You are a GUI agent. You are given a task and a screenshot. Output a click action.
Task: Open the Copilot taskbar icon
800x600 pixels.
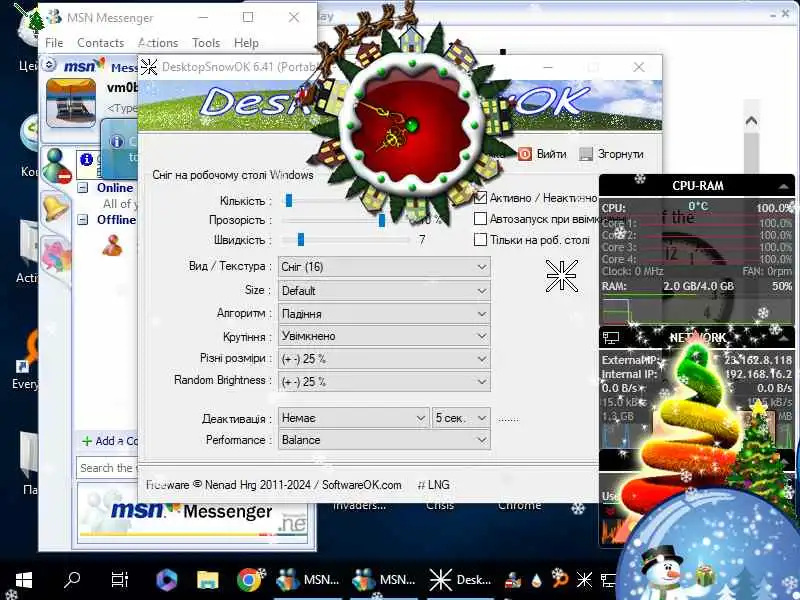[x=166, y=580]
